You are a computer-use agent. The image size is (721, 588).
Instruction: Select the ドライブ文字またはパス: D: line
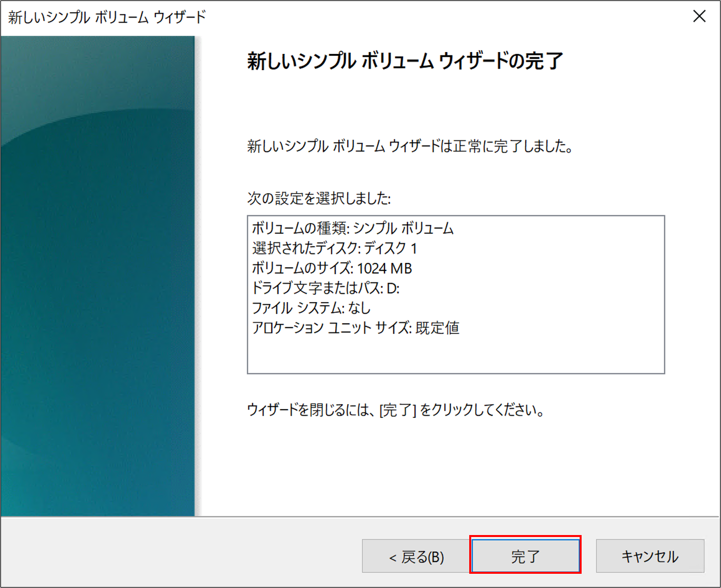[325, 288]
